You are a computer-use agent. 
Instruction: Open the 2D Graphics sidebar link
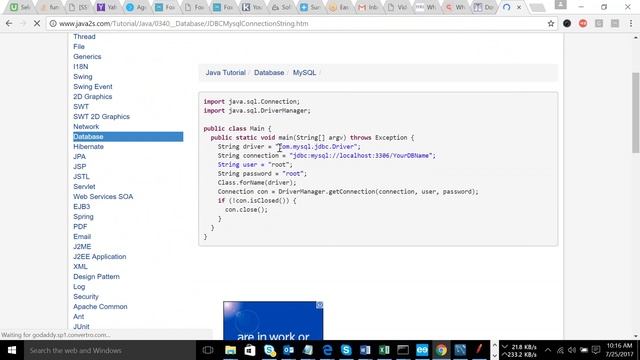92,97
